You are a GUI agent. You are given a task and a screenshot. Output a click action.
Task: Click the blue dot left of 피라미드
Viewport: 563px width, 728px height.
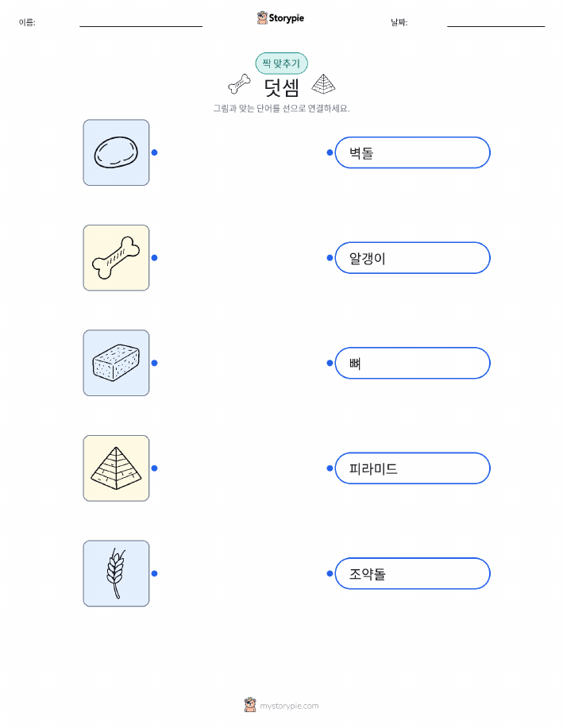(x=330, y=468)
